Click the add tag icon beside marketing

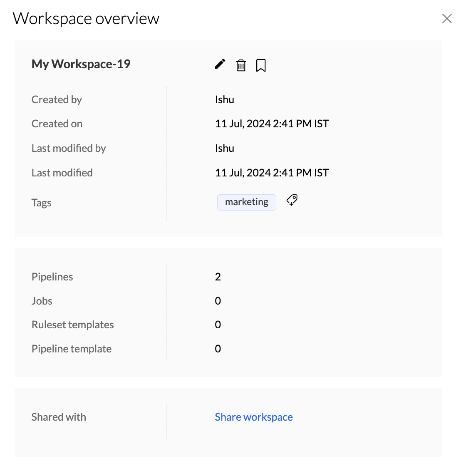point(292,201)
